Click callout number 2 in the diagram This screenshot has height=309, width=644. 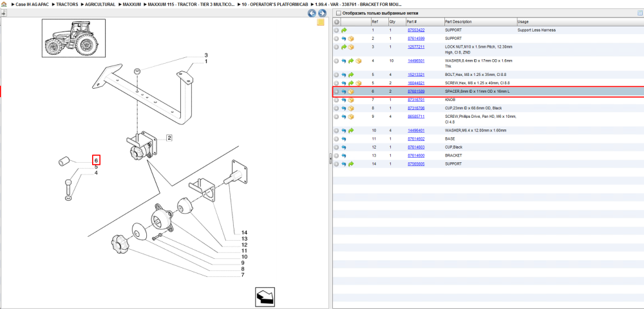point(169,138)
